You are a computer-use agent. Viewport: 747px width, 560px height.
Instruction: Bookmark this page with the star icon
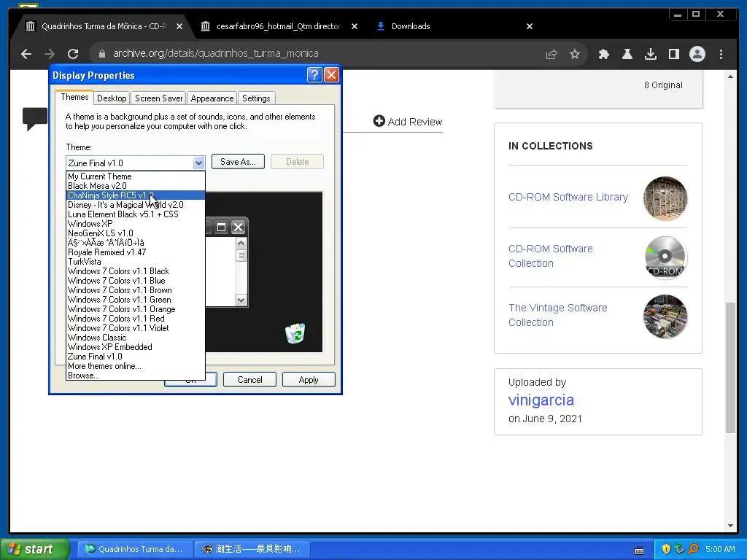coord(575,54)
